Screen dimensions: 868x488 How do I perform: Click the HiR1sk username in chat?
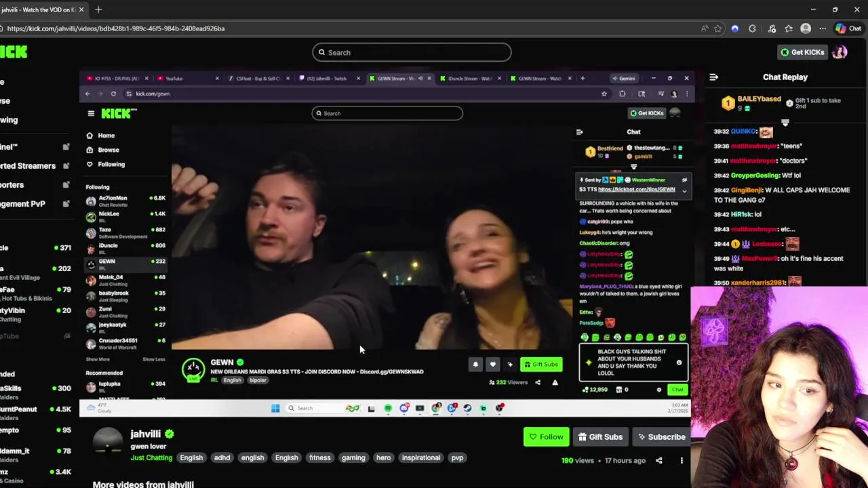[742, 214]
